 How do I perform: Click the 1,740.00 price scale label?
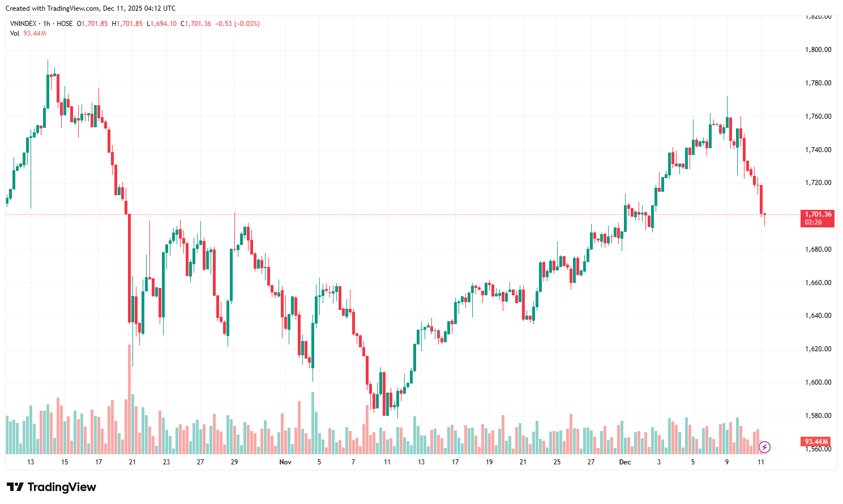[818, 150]
